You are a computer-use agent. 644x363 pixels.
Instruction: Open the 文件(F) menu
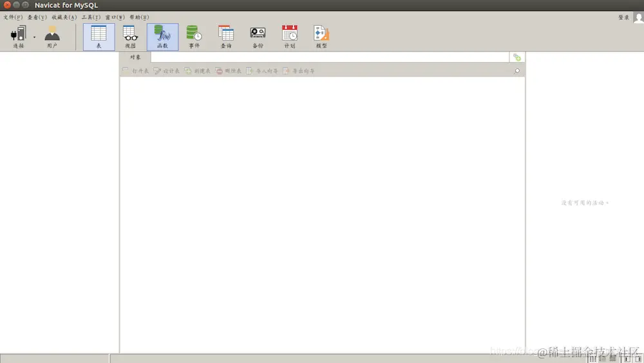tap(13, 17)
